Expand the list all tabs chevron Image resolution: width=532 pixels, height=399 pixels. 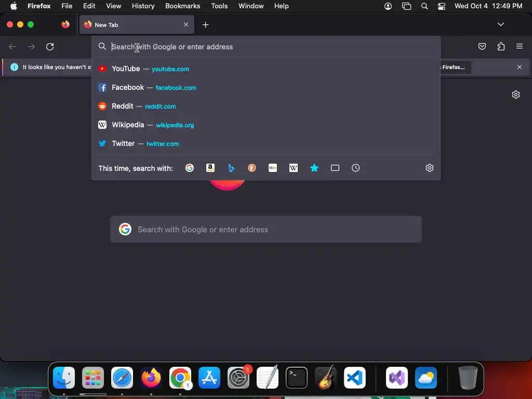click(500, 24)
